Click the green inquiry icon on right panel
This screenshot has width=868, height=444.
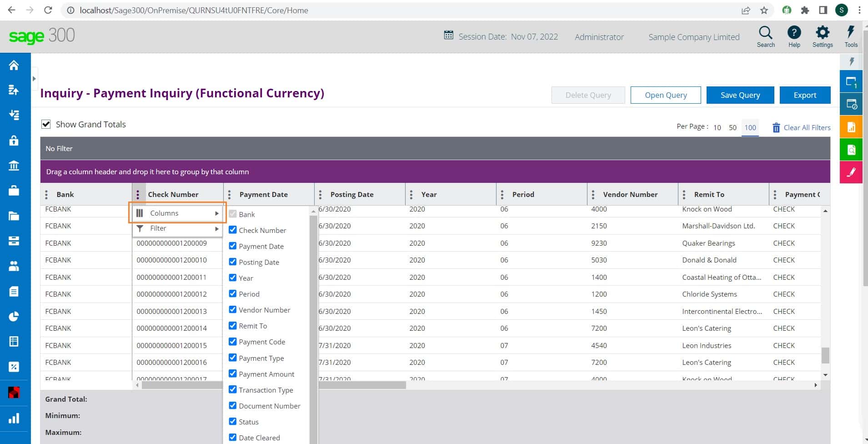coord(851,149)
